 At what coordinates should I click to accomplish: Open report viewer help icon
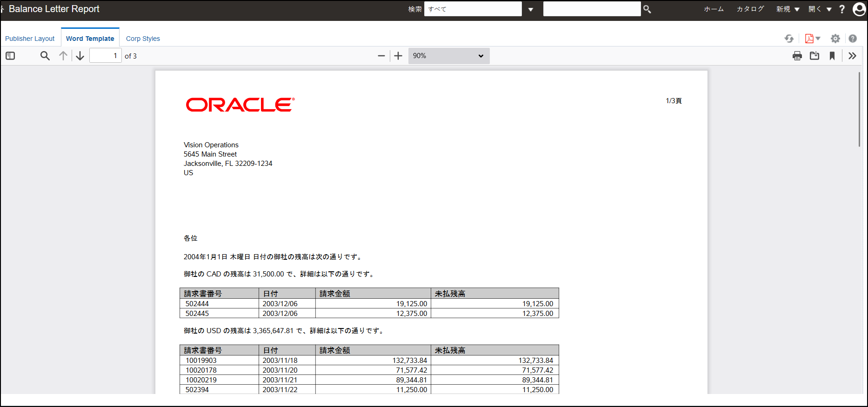click(x=853, y=39)
